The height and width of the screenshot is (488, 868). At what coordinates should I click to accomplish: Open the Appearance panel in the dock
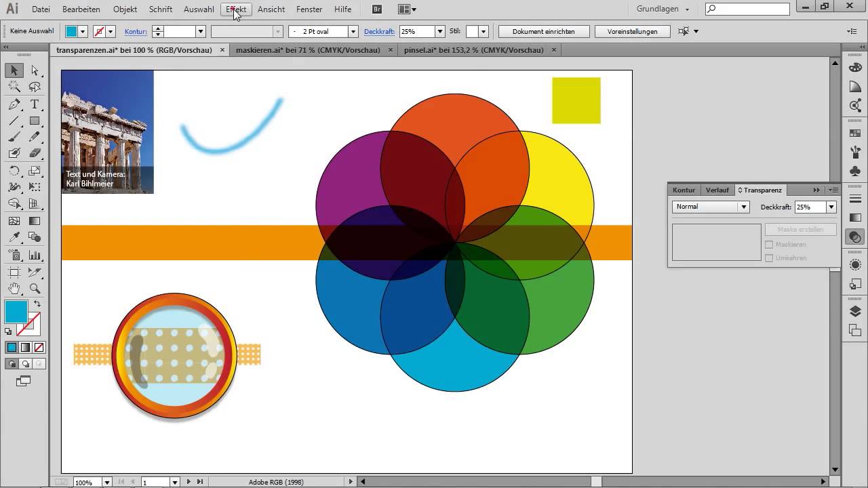(855, 264)
